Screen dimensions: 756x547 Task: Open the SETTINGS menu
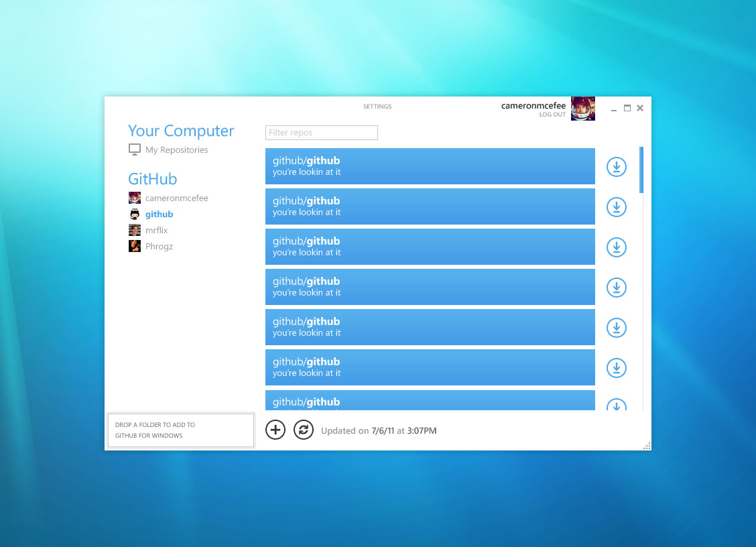point(377,107)
